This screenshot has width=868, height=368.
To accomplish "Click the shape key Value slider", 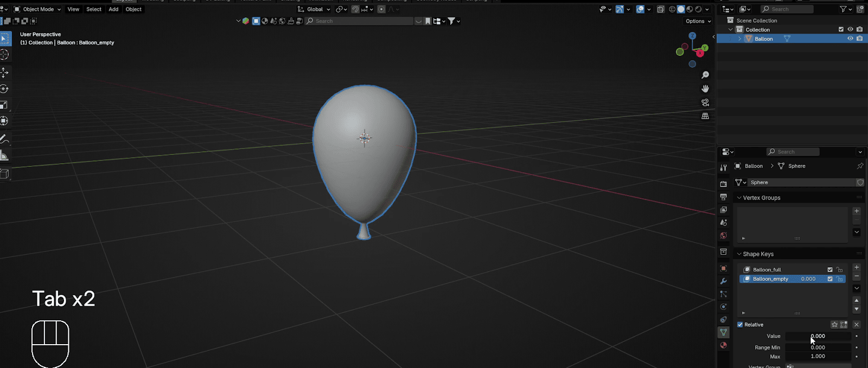I will (x=818, y=336).
